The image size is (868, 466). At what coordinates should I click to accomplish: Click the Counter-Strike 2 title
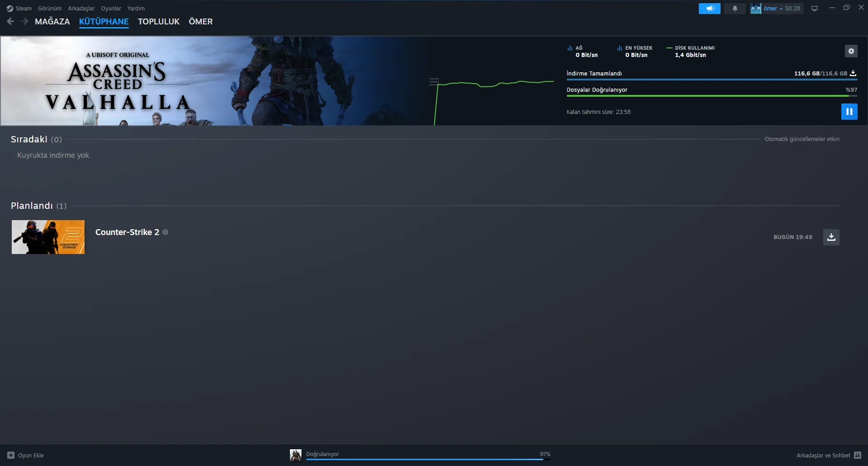127,232
